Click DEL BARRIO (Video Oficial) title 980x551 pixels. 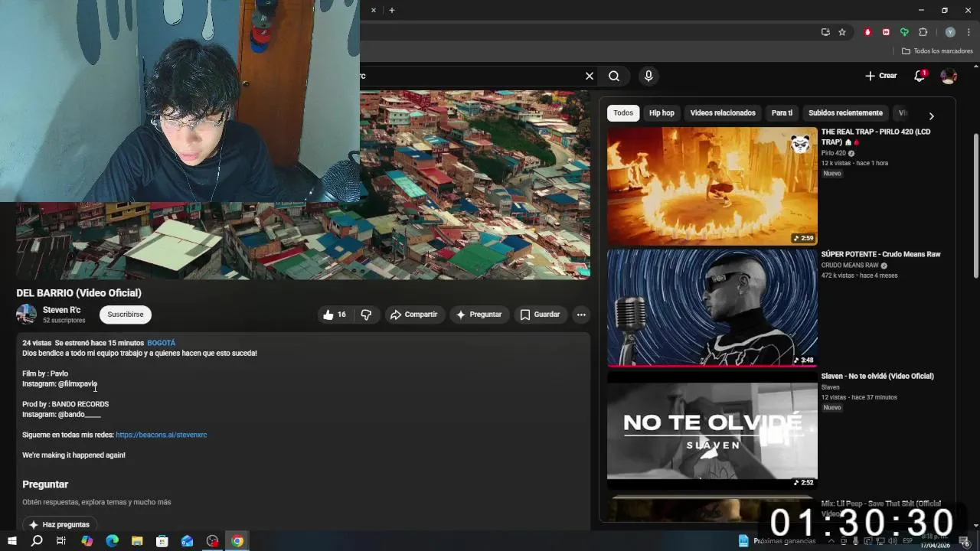click(79, 293)
